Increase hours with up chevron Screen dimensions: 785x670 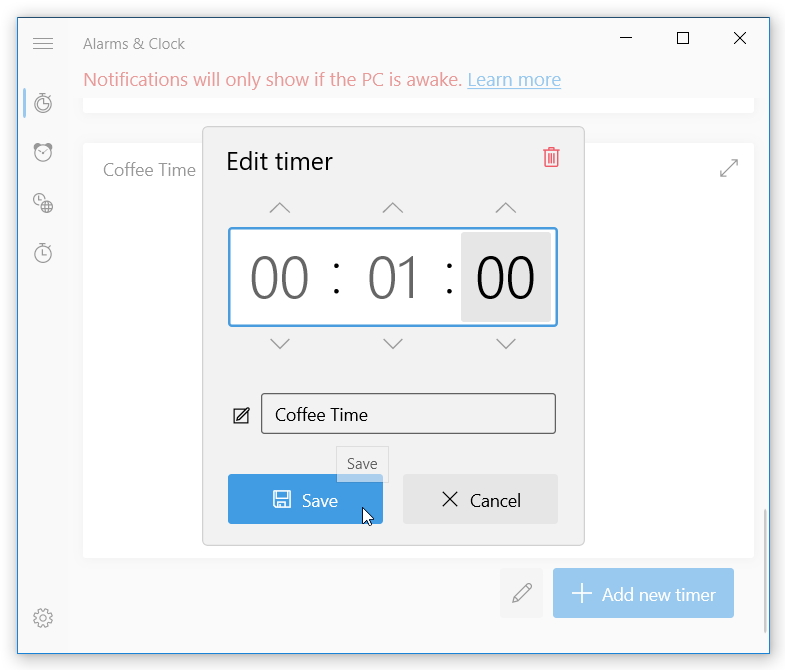tap(280, 208)
